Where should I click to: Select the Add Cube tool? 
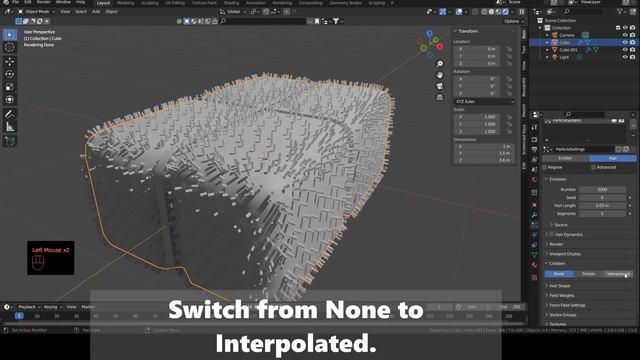(10, 141)
